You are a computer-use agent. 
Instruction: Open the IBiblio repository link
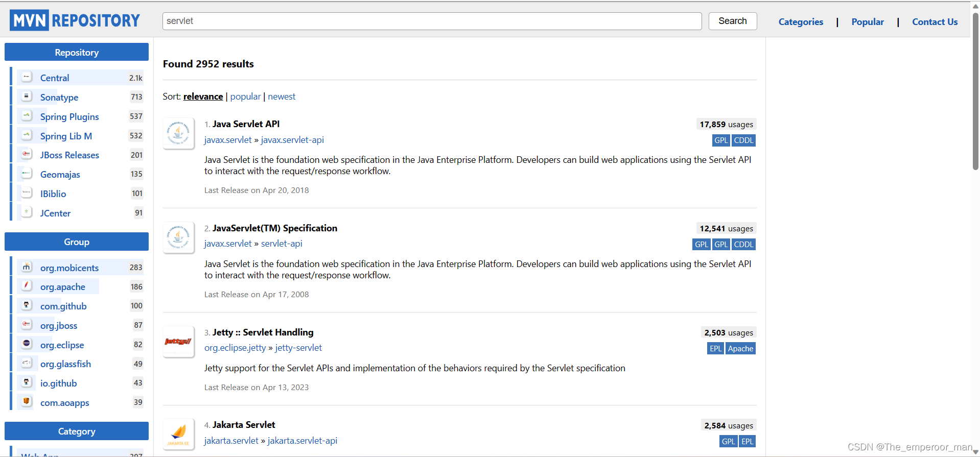(53, 194)
